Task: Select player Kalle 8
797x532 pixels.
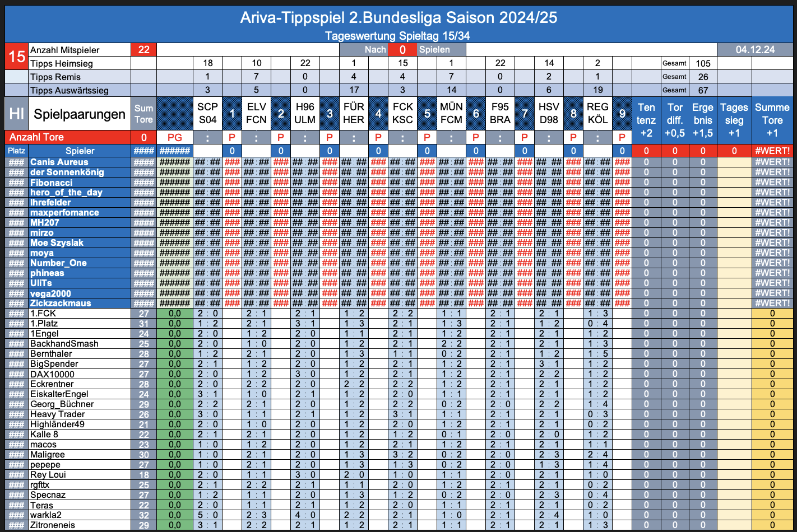Action: [x=44, y=434]
